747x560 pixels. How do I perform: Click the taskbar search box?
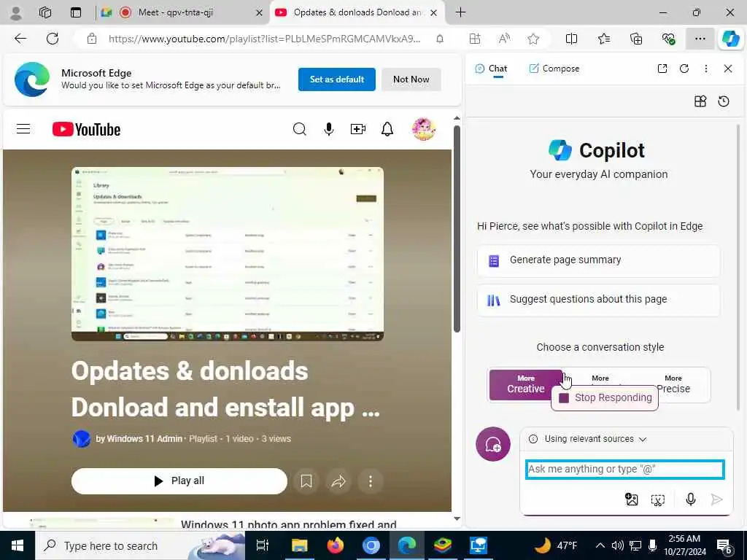point(140,545)
